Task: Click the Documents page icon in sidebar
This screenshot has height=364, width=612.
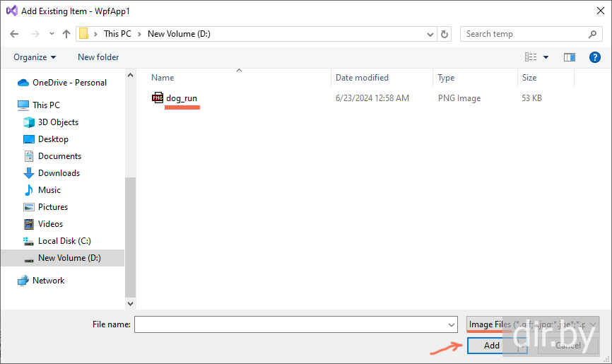Action: (29, 156)
